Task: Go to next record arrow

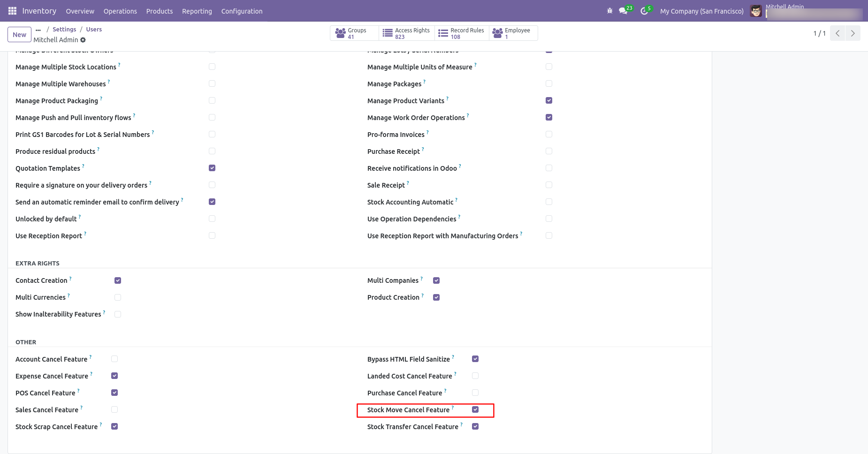Action: 853,33
